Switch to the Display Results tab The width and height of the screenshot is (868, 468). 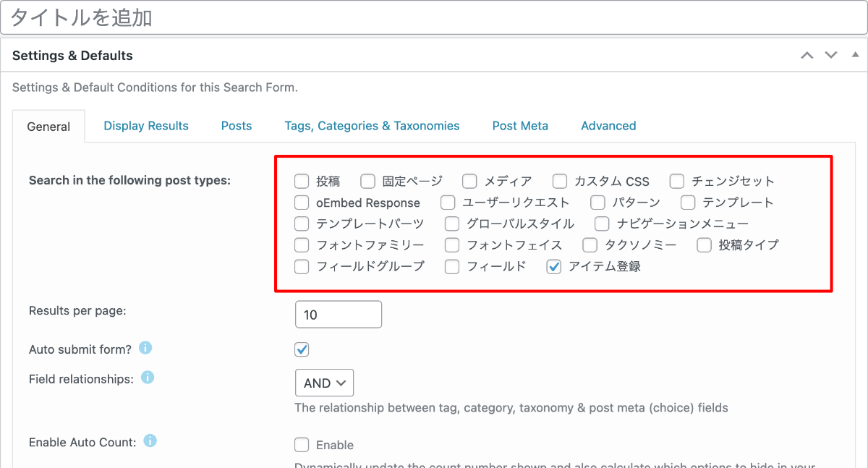tap(146, 126)
